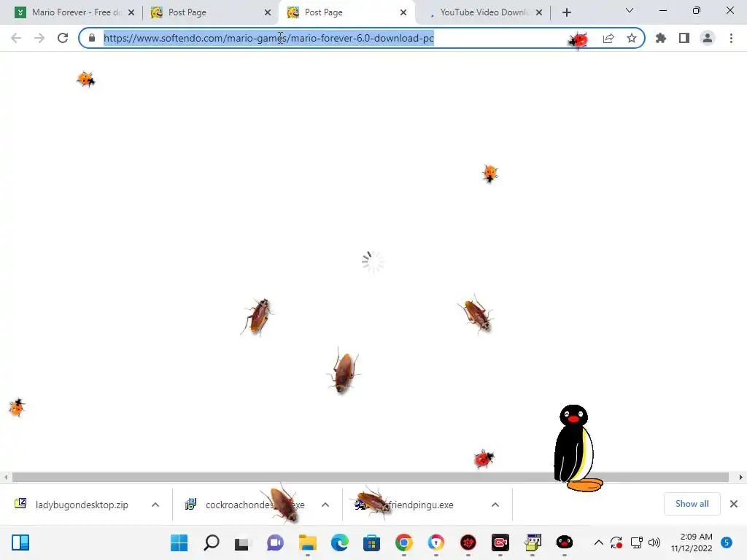Open Microsoft Store from taskbar
Viewport: 747px width, 560px height.
pos(371,542)
